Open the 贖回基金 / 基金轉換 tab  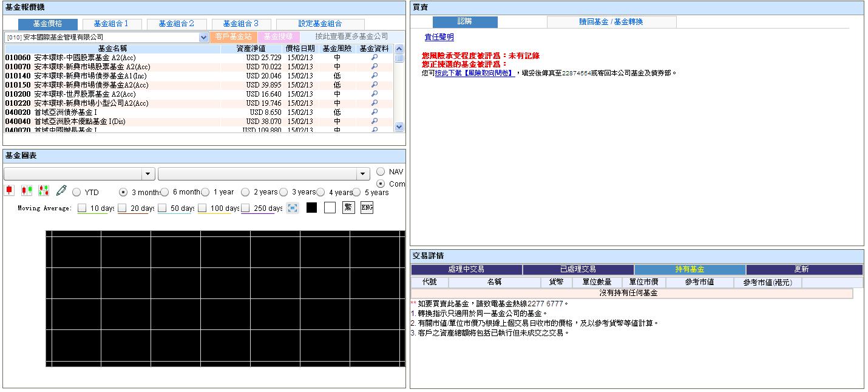coord(611,22)
